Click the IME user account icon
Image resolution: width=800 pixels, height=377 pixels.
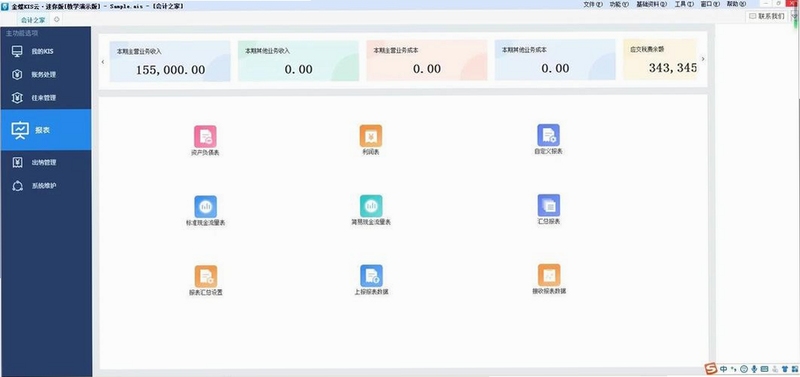775,369
